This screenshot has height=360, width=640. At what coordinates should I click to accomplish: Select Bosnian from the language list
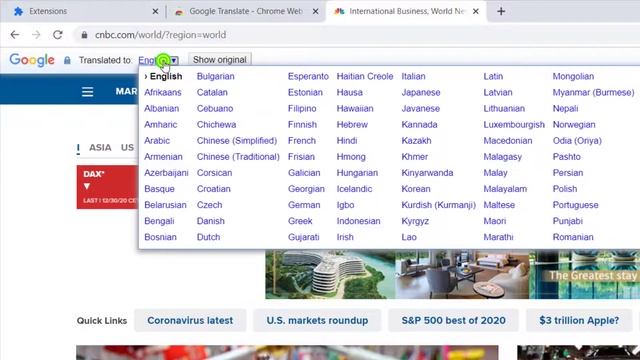160,237
